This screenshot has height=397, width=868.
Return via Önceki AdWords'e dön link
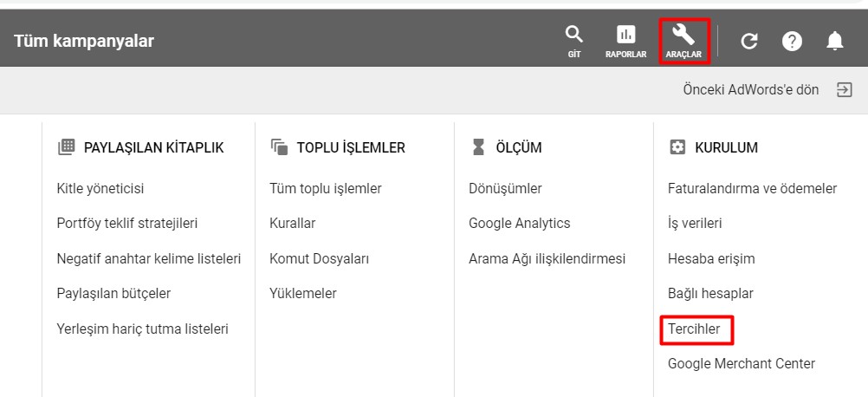(750, 89)
